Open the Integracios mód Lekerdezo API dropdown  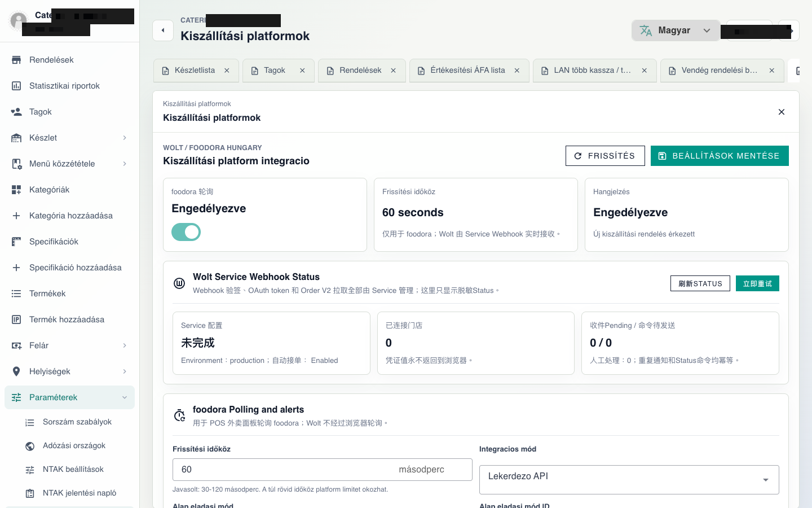pos(629,480)
